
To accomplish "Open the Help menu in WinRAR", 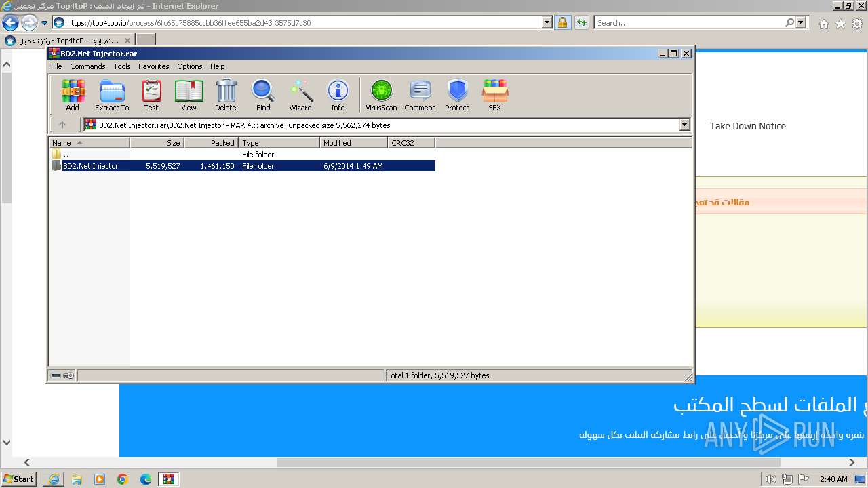I will point(218,66).
